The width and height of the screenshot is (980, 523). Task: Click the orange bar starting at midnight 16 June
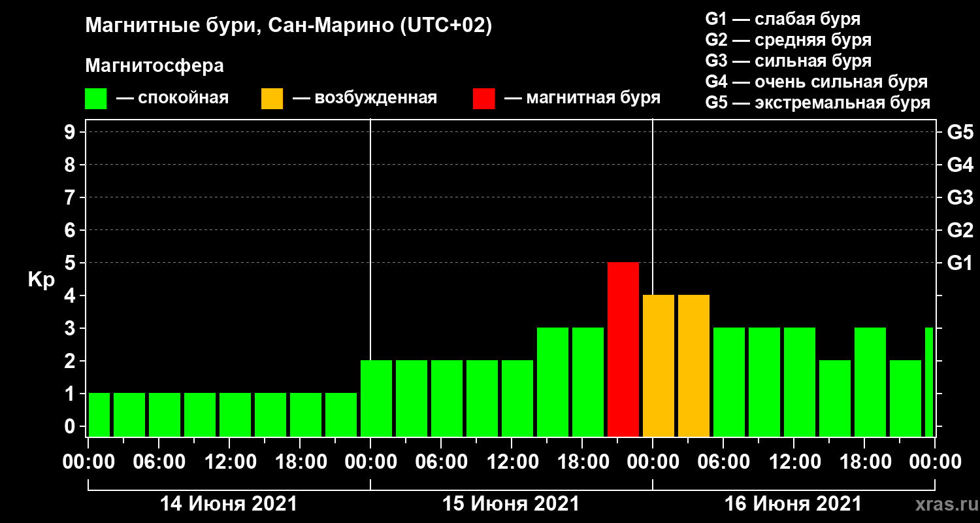[659, 365]
